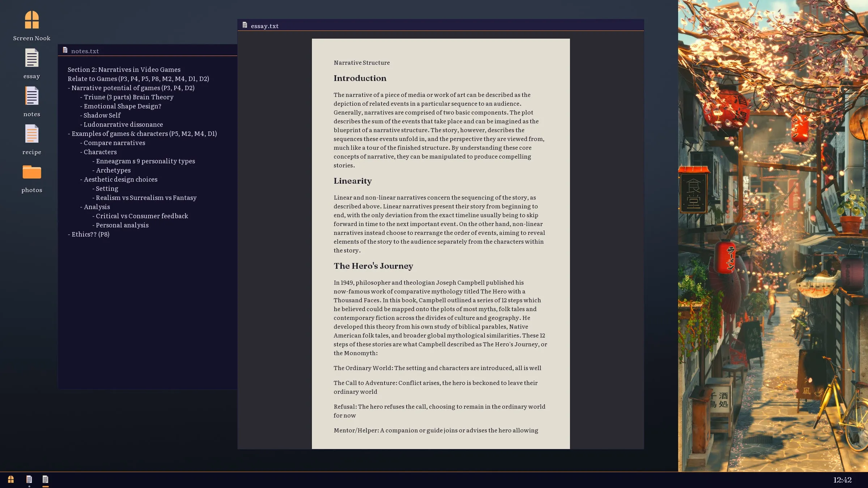
Task: Click the 'Setting' line in notes
Action: coord(105,188)
